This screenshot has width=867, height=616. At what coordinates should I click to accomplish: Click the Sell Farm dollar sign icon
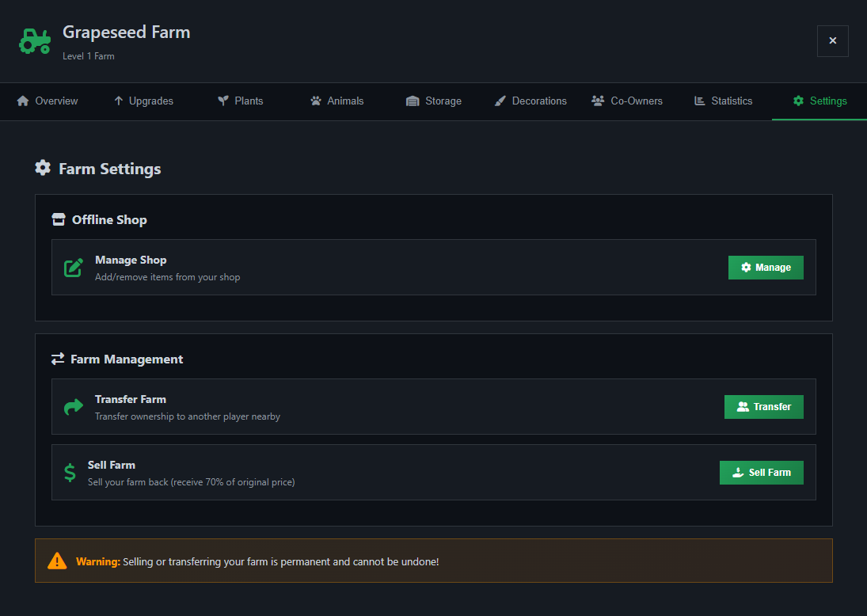(x=70, y=473)
